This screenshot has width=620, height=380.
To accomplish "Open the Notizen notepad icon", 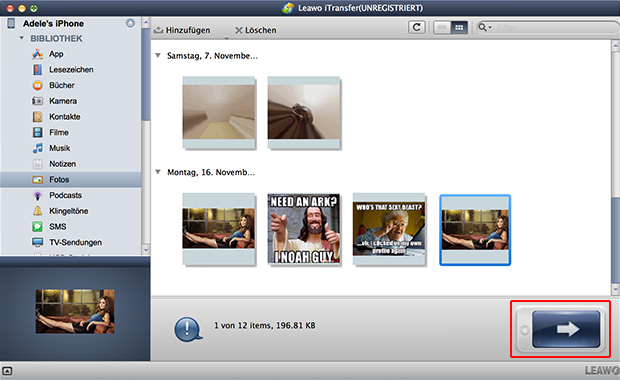I will pyautogui.click(x=38, y=164).
